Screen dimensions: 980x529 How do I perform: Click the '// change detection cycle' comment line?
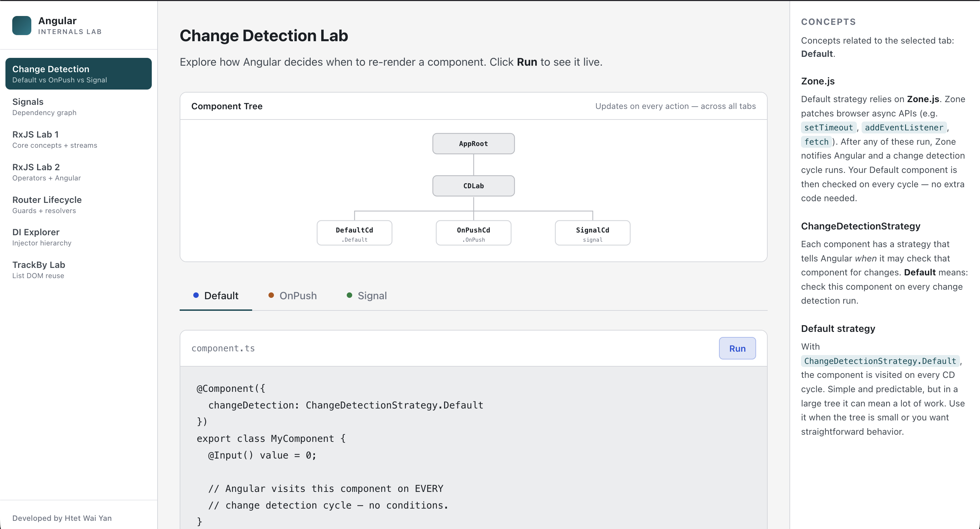tap(328, 505)
